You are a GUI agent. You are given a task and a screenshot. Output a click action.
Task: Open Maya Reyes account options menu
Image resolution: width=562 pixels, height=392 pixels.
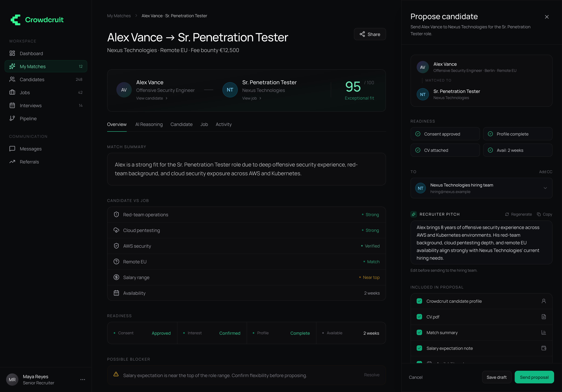pos(83,379)
